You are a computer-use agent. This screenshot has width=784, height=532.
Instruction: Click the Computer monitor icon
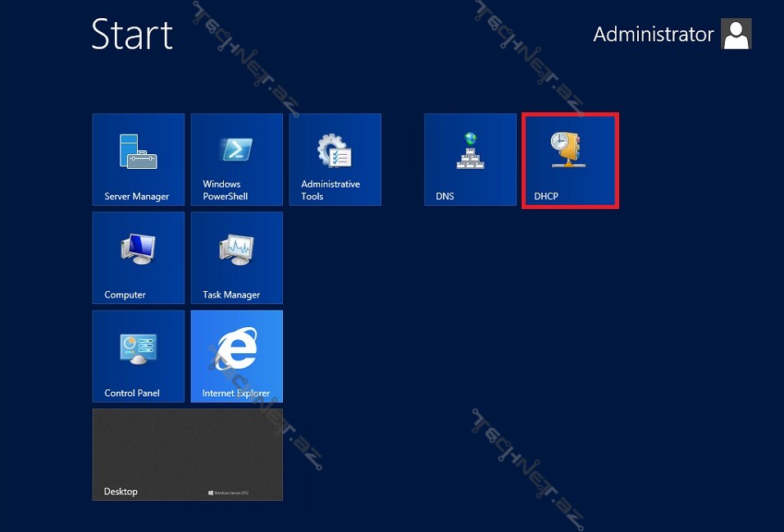(x=138, y=250)
